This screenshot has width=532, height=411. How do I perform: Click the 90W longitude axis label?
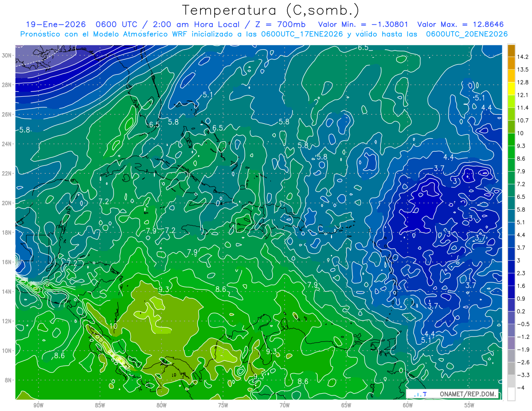39,405
